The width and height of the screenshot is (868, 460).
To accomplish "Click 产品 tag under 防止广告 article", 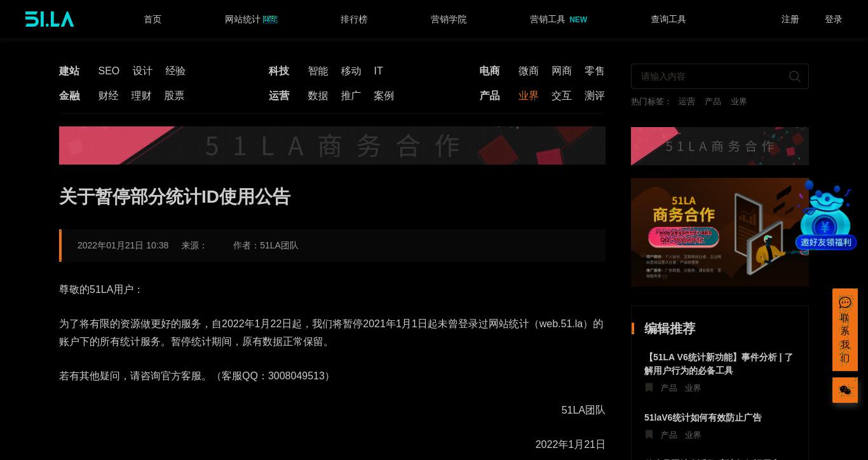I will (x=668, y=435).
